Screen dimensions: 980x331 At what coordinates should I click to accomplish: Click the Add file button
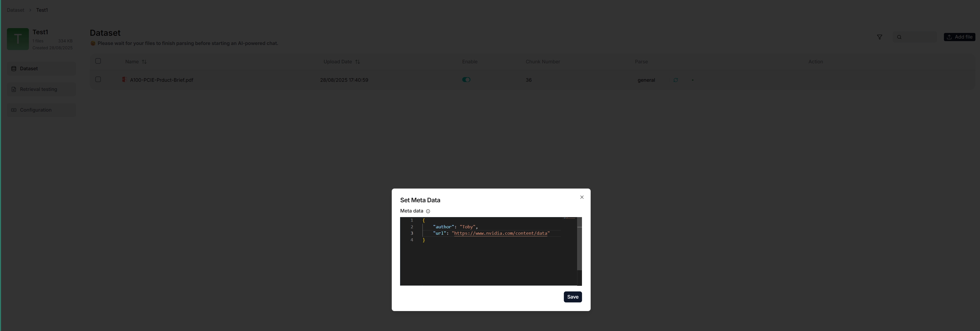[960, 37]
